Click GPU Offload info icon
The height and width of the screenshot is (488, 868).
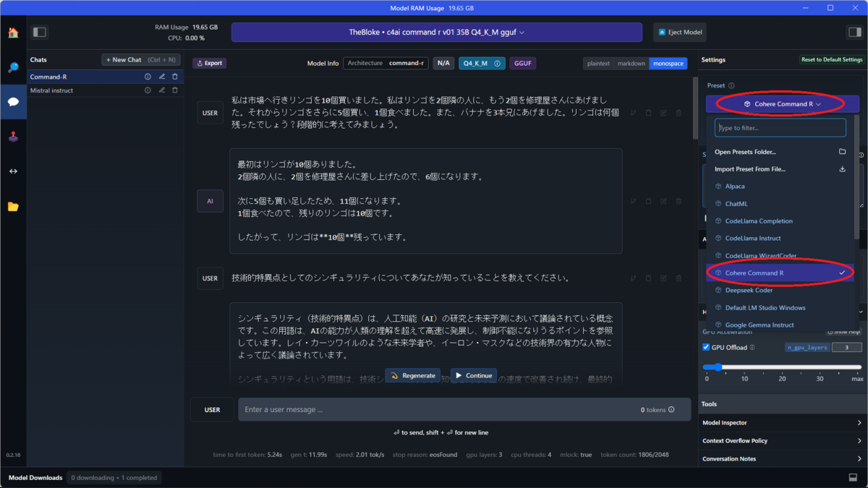[752, 348]
